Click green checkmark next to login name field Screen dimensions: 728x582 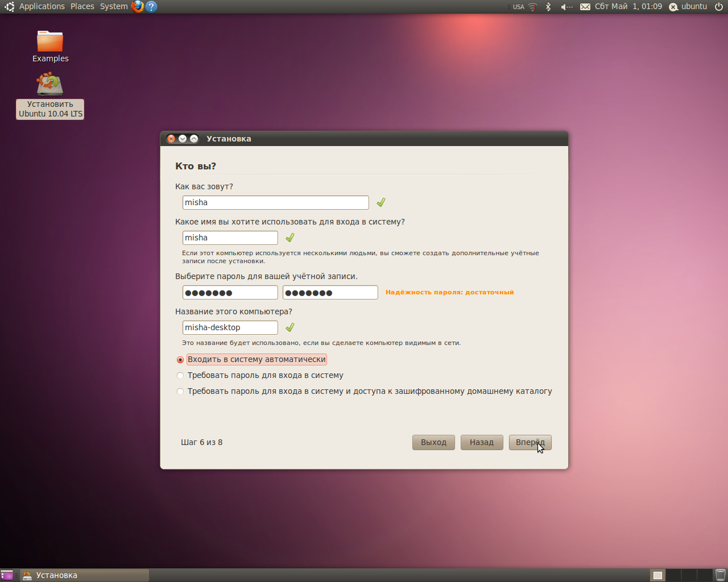pyautogui.click(x=290, y=238)
